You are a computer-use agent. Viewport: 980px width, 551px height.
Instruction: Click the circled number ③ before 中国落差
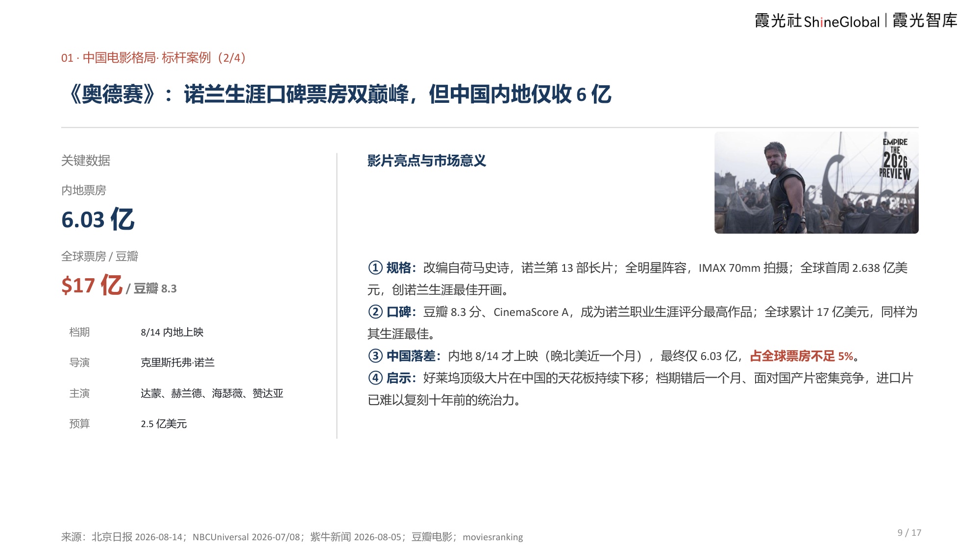click(x=375, y=356)
